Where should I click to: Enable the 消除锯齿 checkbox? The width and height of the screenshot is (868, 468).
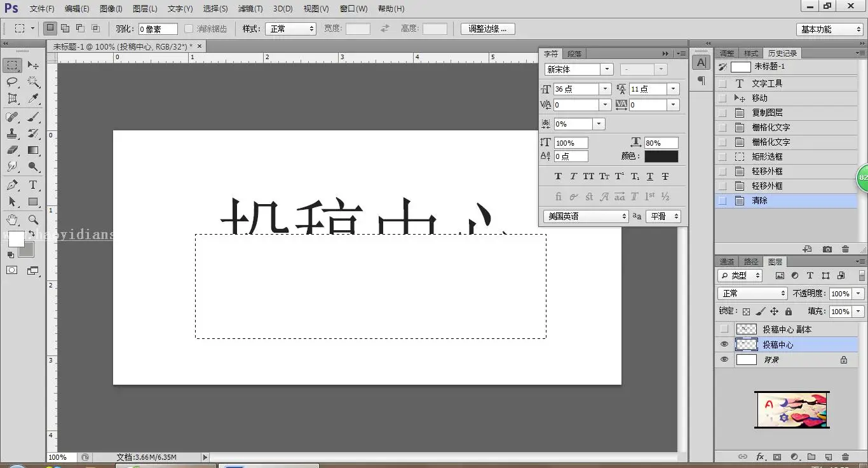[189, 29]
